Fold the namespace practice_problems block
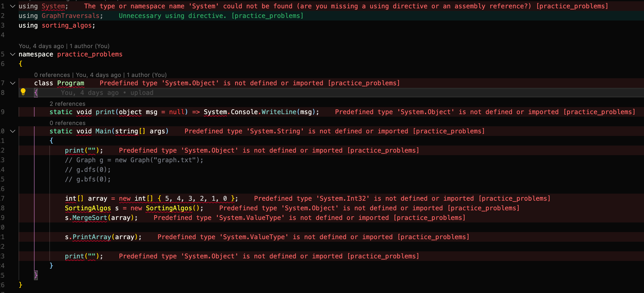 tap(13, 54)
